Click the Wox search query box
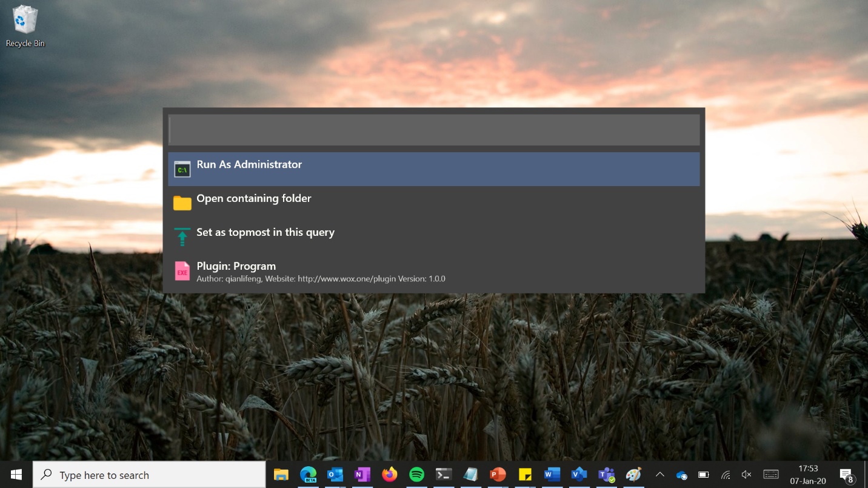 click(434, 129)
